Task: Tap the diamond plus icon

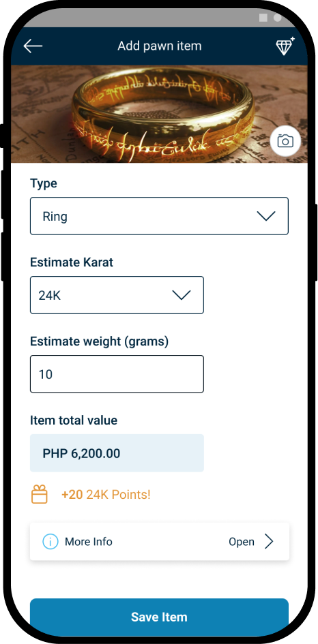Action: click(285, 46)
